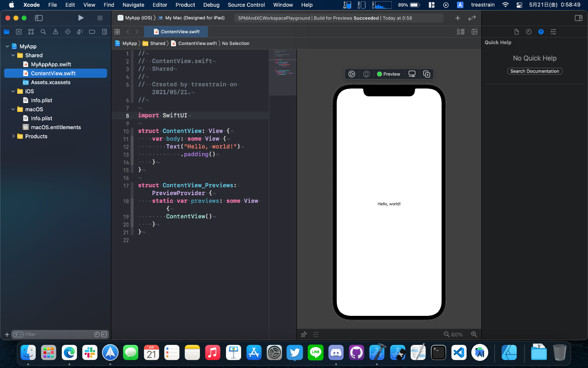Open the Issue navigator warning icon
The image size is (588, 368).
[55, 32]
